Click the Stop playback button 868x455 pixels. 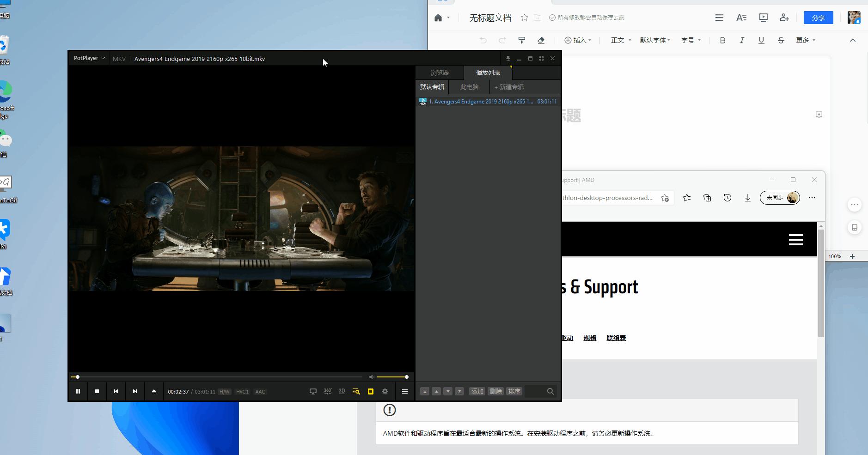(97, 391)
